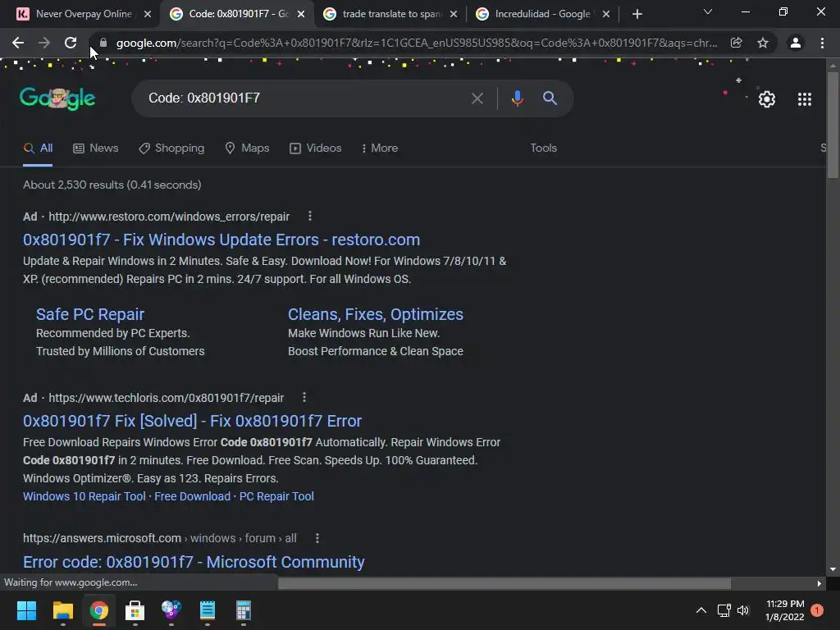Start a voice search with the microphone
The image size is (840, 630).
[x=517, y=98]
